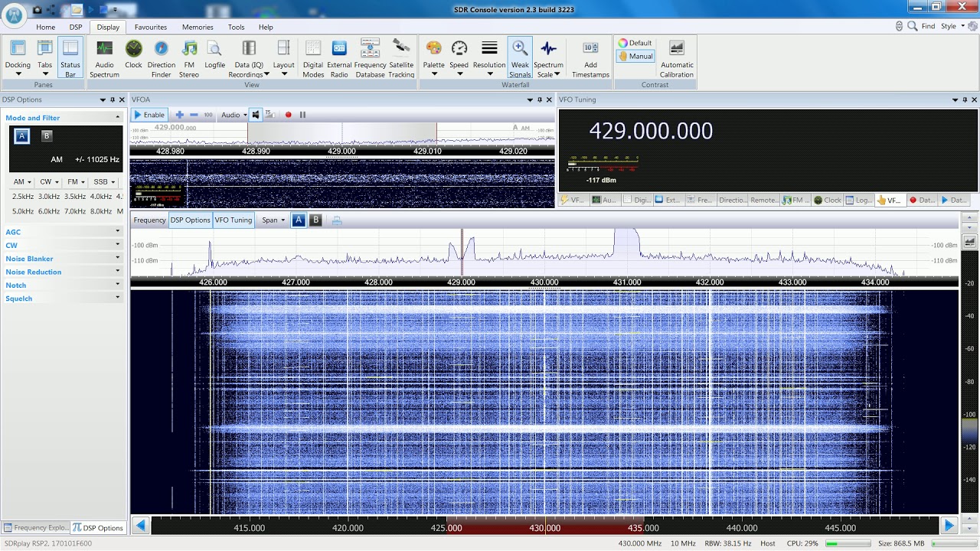Toggle the Status Bar pane

pyautogui.click(x=70, y=57)
